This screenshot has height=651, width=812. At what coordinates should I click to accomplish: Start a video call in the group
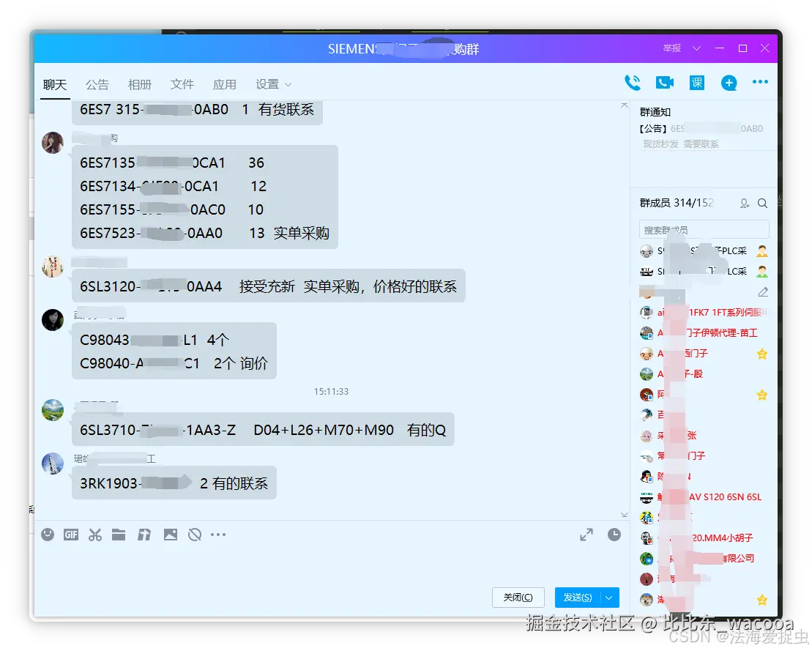coord(664,82)
